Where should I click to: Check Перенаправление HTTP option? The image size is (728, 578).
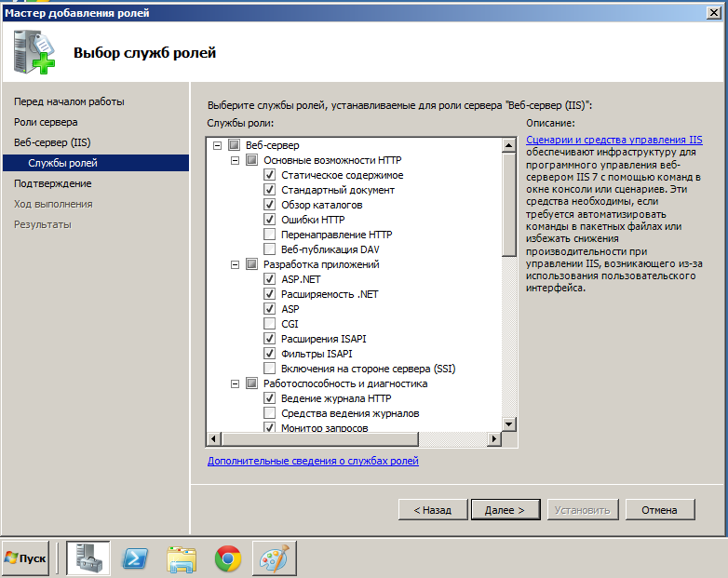270,235
